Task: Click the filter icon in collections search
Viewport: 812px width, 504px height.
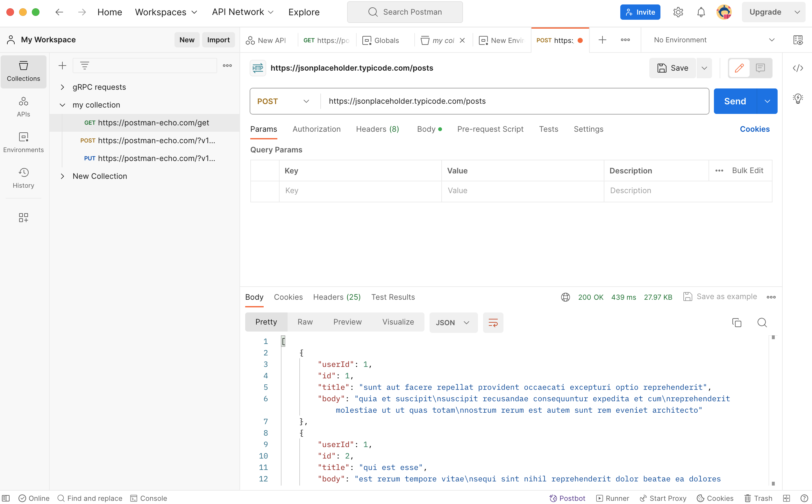Action: pyautogui.click(x=85, y=66)
